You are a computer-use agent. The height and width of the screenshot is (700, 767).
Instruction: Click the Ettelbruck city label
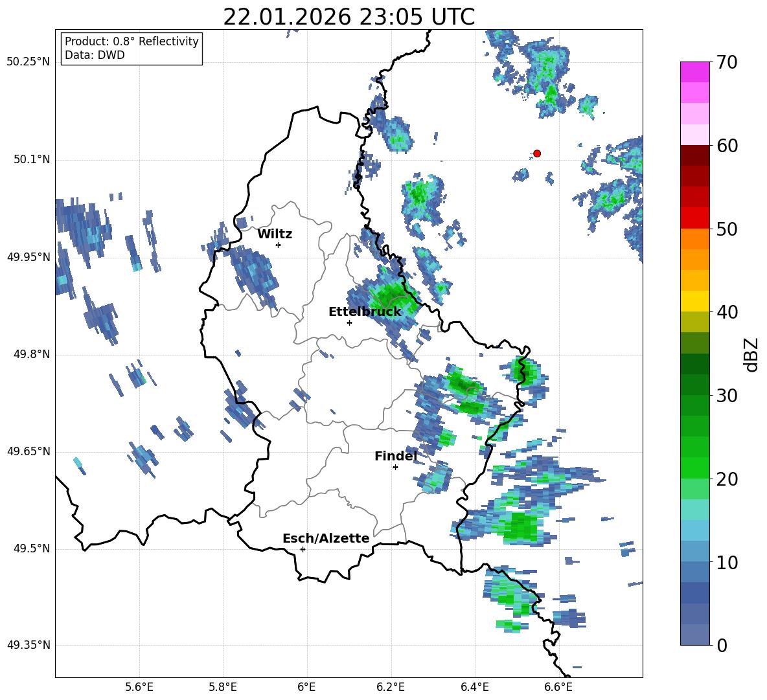coord(365,312)
